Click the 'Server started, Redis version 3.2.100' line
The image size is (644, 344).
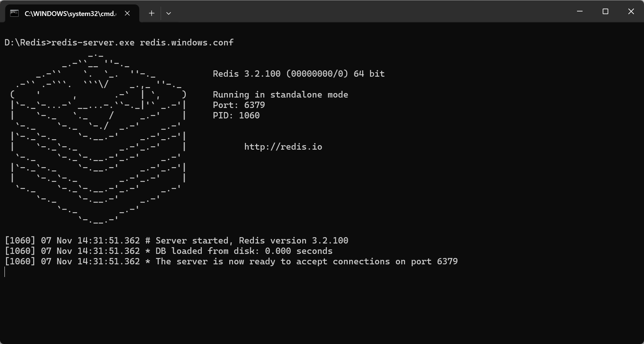pos(176,241)
